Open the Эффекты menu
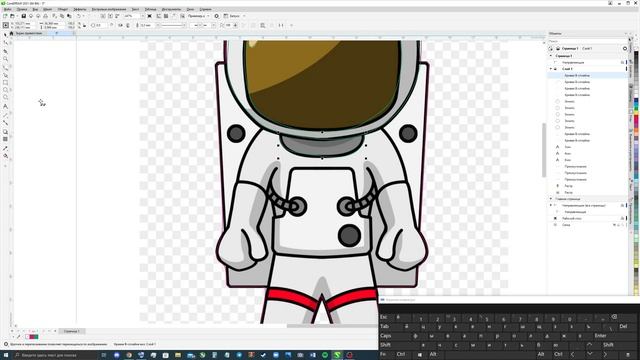Screen dimensions: 640x360 [x=80, y=9]
